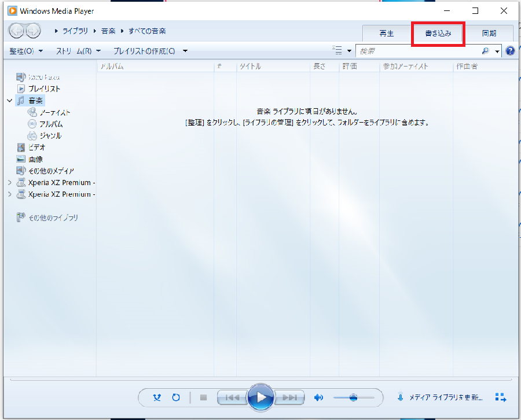Toggle shuffle playback

157,397
